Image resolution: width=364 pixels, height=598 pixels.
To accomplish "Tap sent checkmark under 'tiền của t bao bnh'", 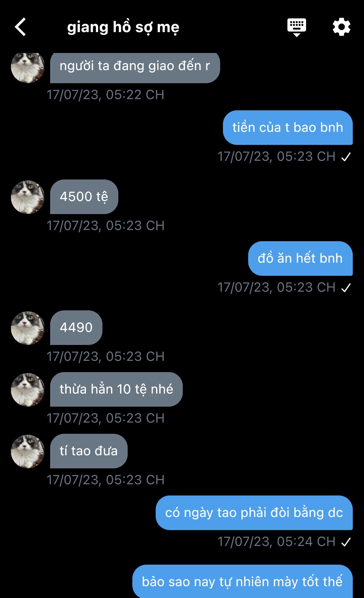I will pos(346,157).
